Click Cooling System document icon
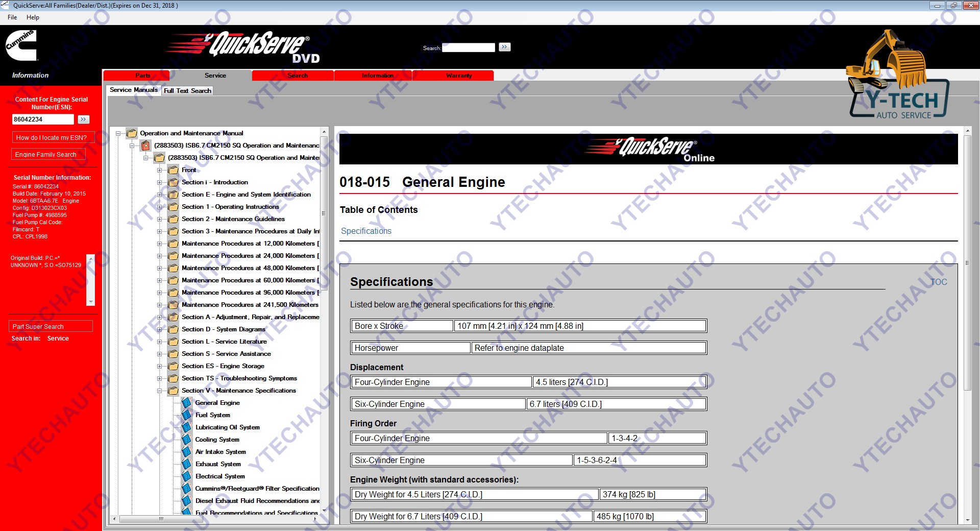 [187, 440]
